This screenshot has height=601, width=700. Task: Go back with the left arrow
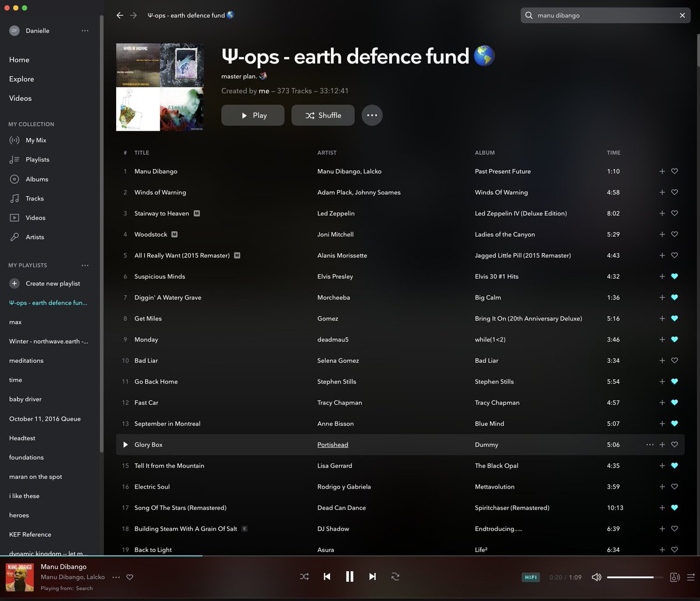[120, 15]
